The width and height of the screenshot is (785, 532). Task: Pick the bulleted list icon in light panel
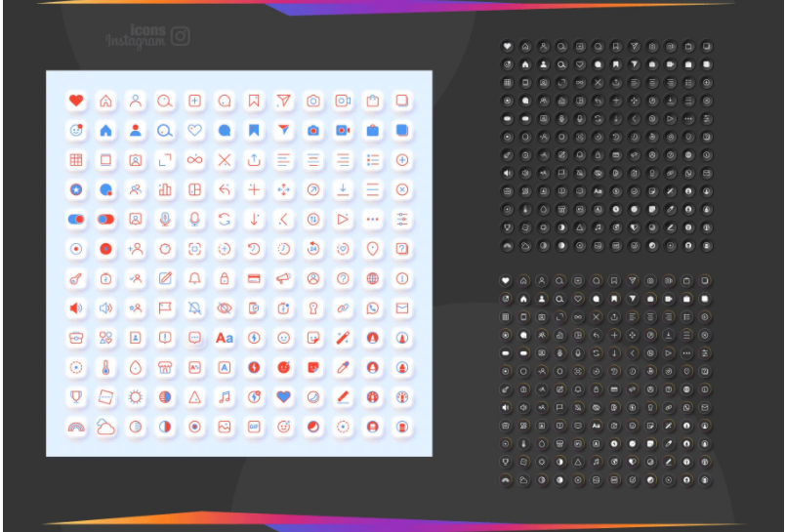(x=372, y=160)
